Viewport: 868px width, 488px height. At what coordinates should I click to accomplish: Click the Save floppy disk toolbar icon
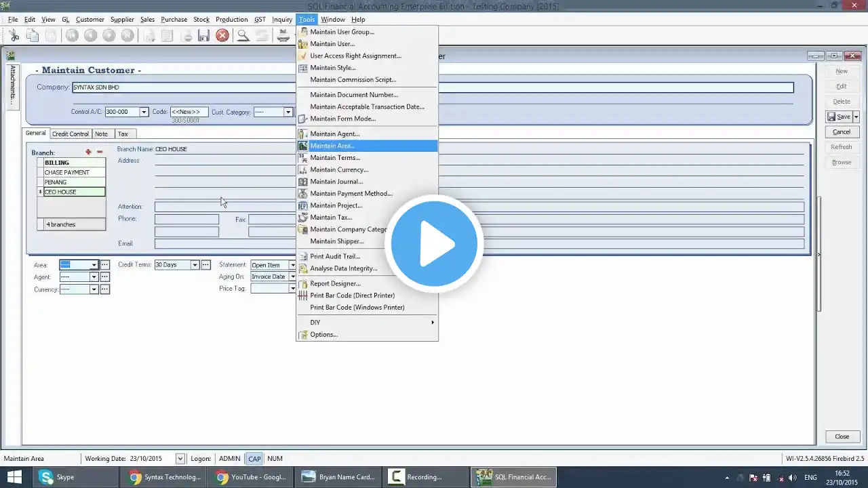203,35
